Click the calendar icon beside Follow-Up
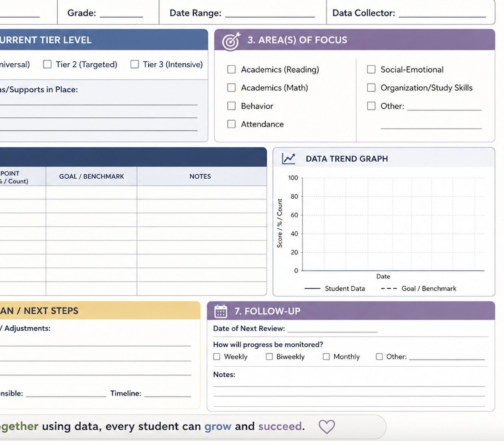Screen dimensions: 504x441 click(x=221, y=311)
